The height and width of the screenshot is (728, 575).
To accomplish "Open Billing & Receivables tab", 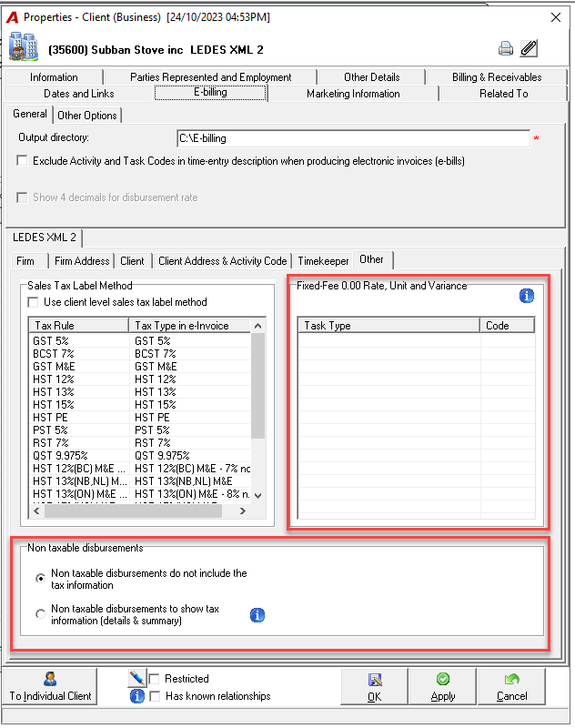I will (x=497, y=77).
